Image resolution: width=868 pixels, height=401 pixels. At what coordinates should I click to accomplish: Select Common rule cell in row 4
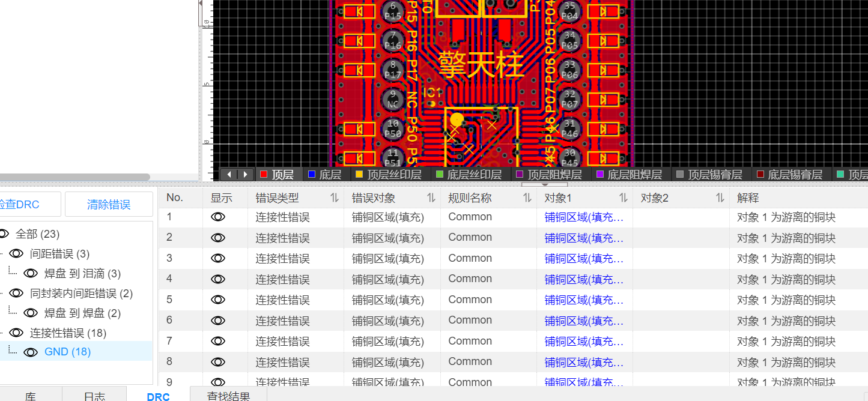coord(488,279)
